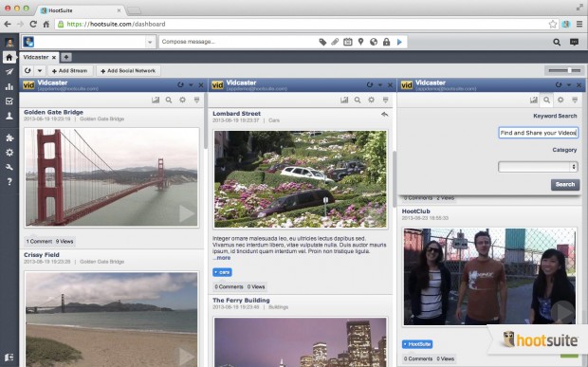Click the reply arrow on Lombard Street
This screenshot has width=588, height=367.
[x=384, y=115]
